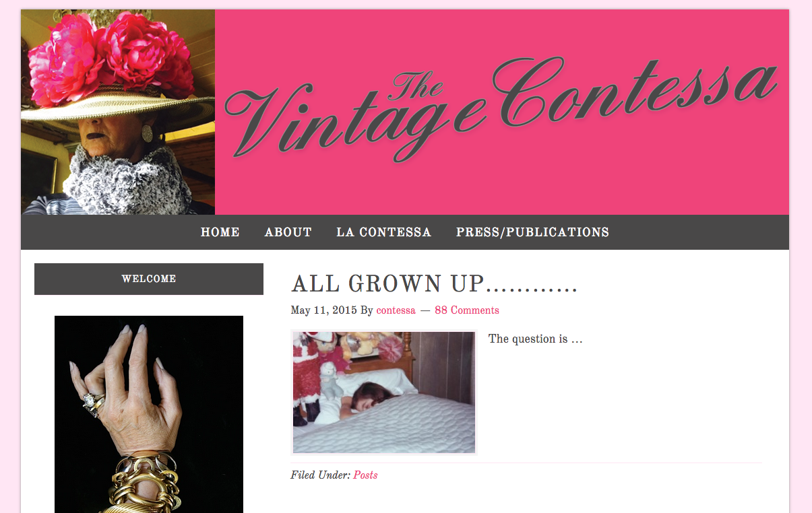Click the 'The question is …' excerpt
The height and width of the screenshot is (513, 812).
[x=536, y=339]
